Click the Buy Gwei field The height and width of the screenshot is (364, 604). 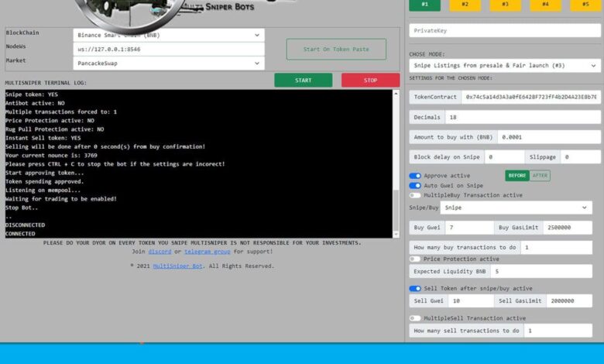[x=469, y=228]
